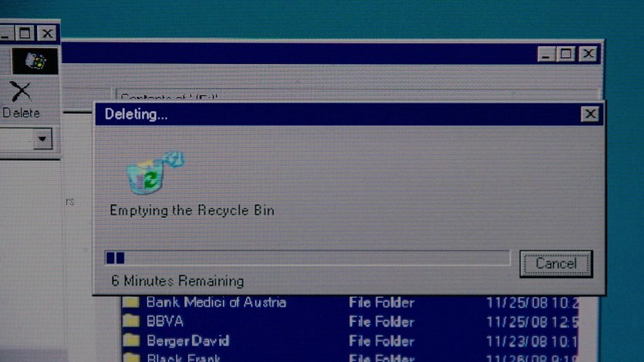Screen dimensions: 644x362
Task: Open the address dropdown arrow under Delete
Action: pyautogui.click(x=42, y=139)
